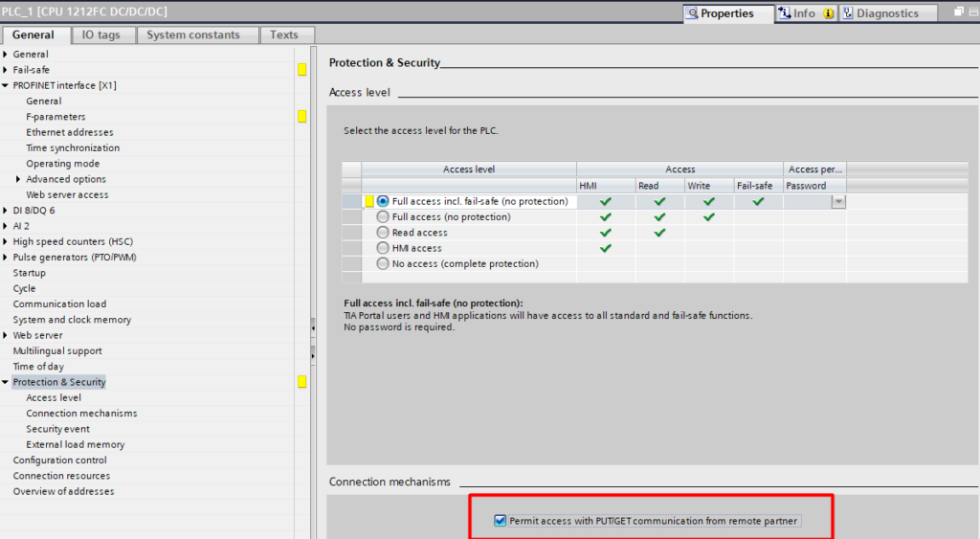Click the Diagnostics stethoscope icon
This screenshot has width=980, height=539.
pos(848,13)
